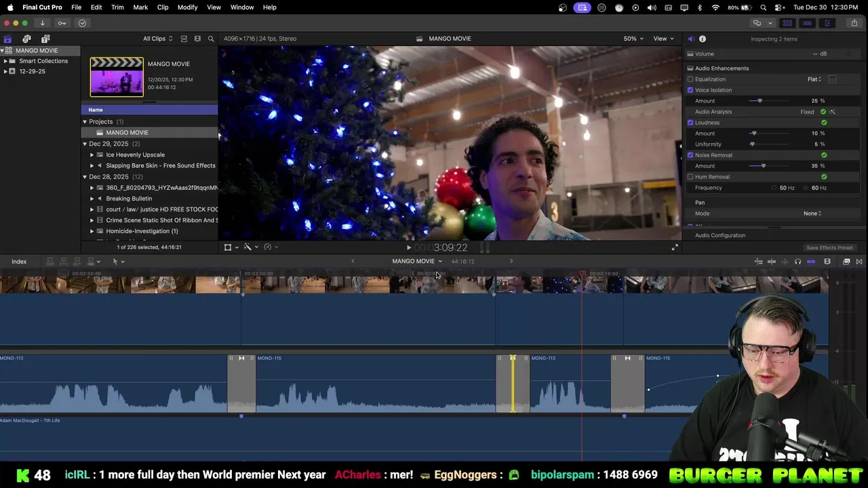Open the Info inspector tab
The height and width of the screenshot is (488, 868).
(703, 39)
